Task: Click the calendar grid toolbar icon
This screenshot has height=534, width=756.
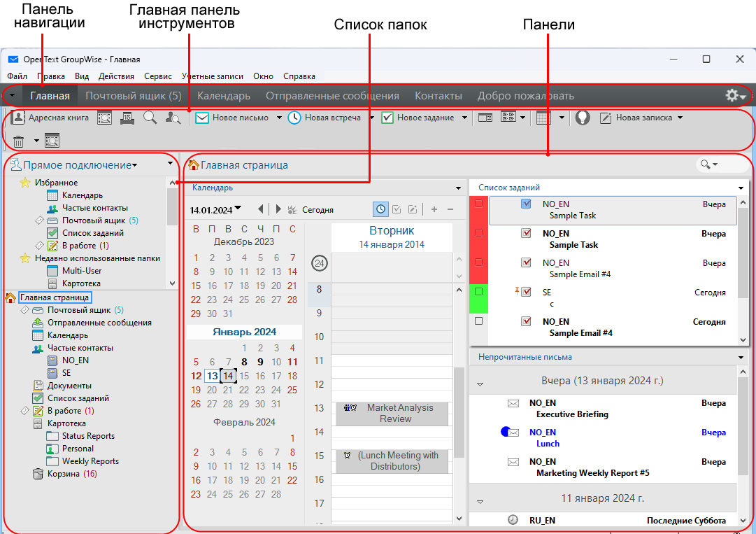Action: (x=543, y=118)
